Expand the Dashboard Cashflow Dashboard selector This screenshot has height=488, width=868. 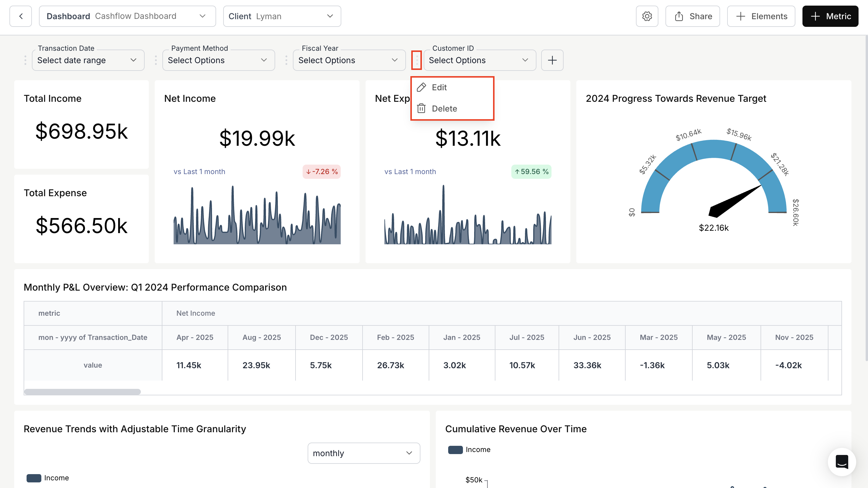tap(127, 16)
